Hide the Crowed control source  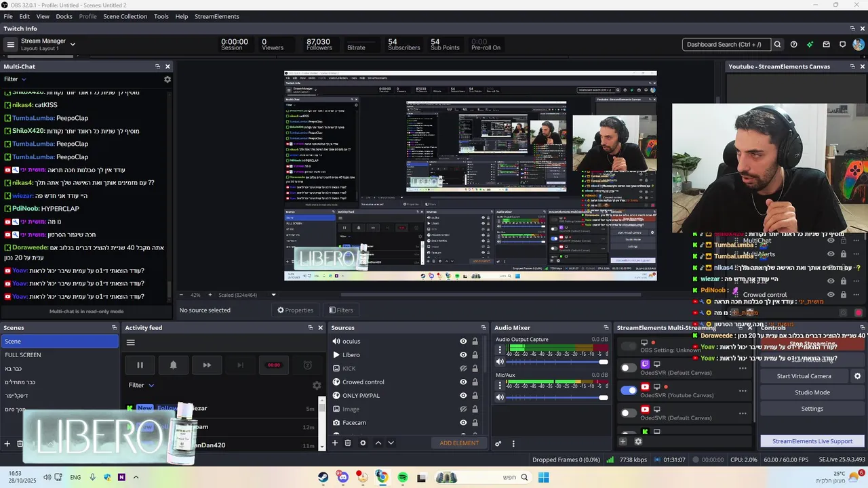click(x=463, y=382)
